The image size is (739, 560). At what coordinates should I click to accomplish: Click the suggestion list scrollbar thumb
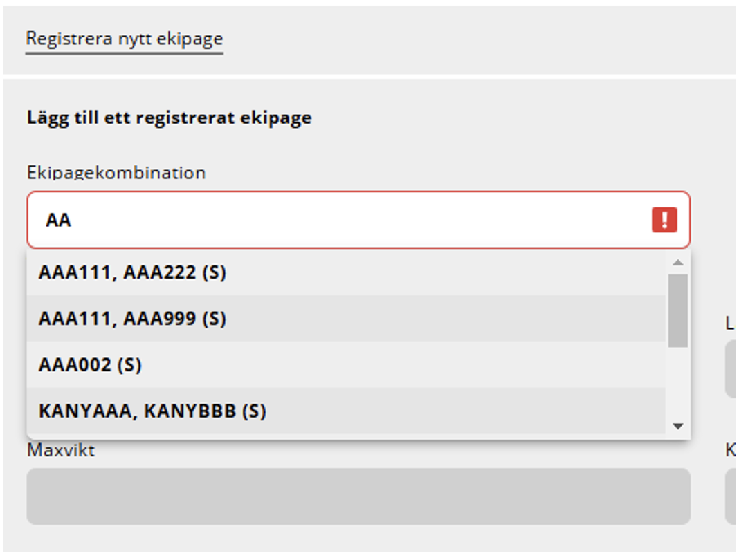[x=677, y=311]
